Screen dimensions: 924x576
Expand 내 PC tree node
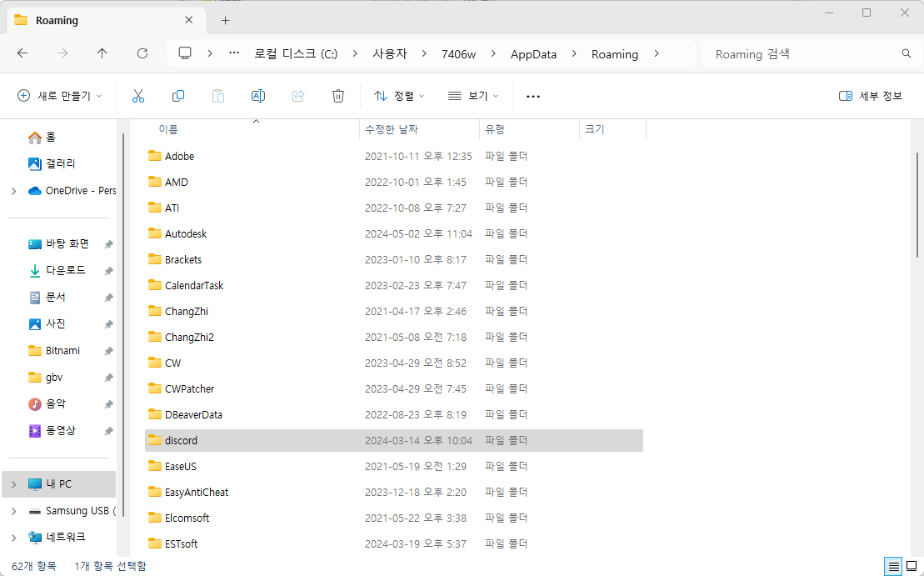(x=13, y=484)
